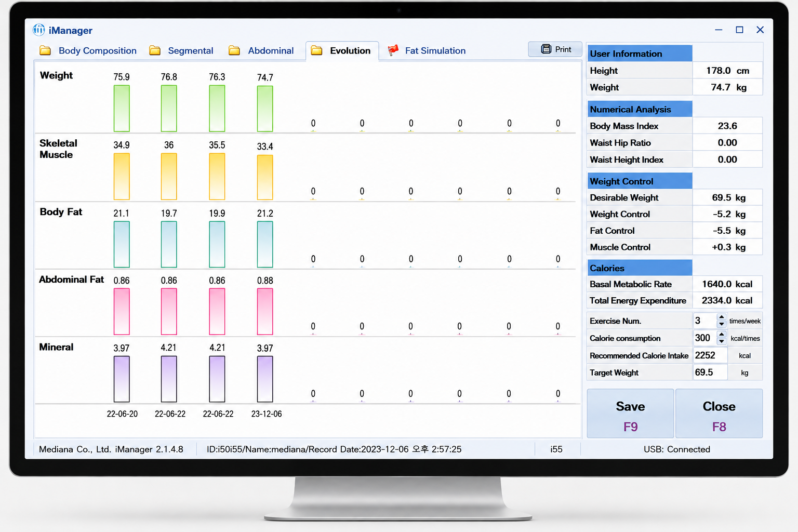
Task: Click the green Weight bar for 75.9
Action: [122, 108]
